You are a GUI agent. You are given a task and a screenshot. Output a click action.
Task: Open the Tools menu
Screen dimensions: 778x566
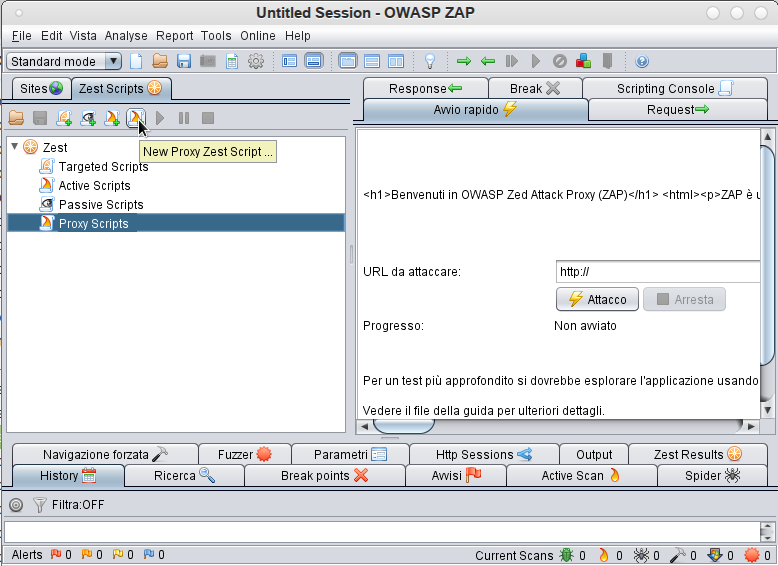[x=216, y=36]
